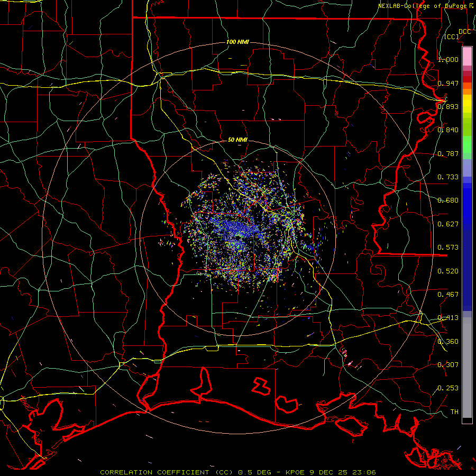Click the DCC label above the color scale
This screenshot has width=476, height=476.
[x=464, y=32]
